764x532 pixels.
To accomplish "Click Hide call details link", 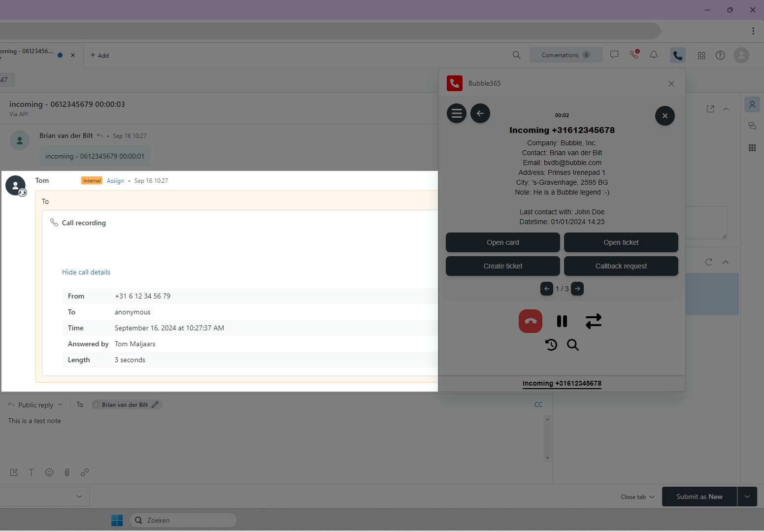I will (x=86, y=272).
